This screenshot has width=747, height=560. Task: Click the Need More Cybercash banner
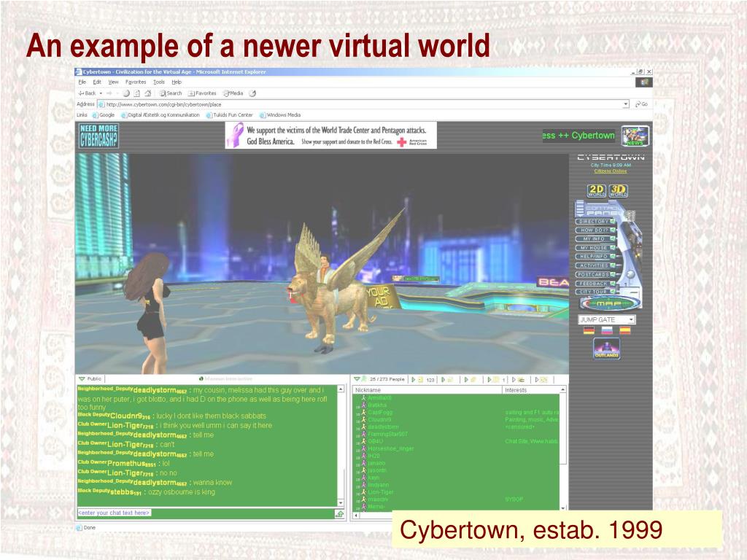tap(98, 135)
